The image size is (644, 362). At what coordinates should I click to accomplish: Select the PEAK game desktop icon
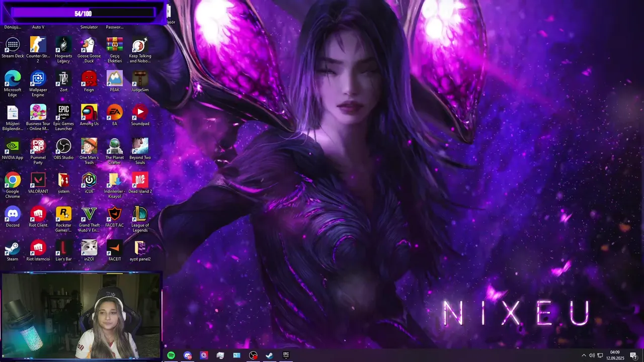pyautogui.click(x=115, y=81)
